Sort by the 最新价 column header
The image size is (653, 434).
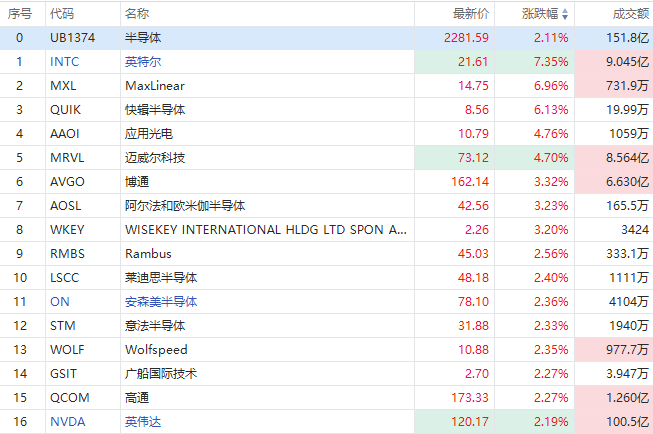tap(471, 14)
